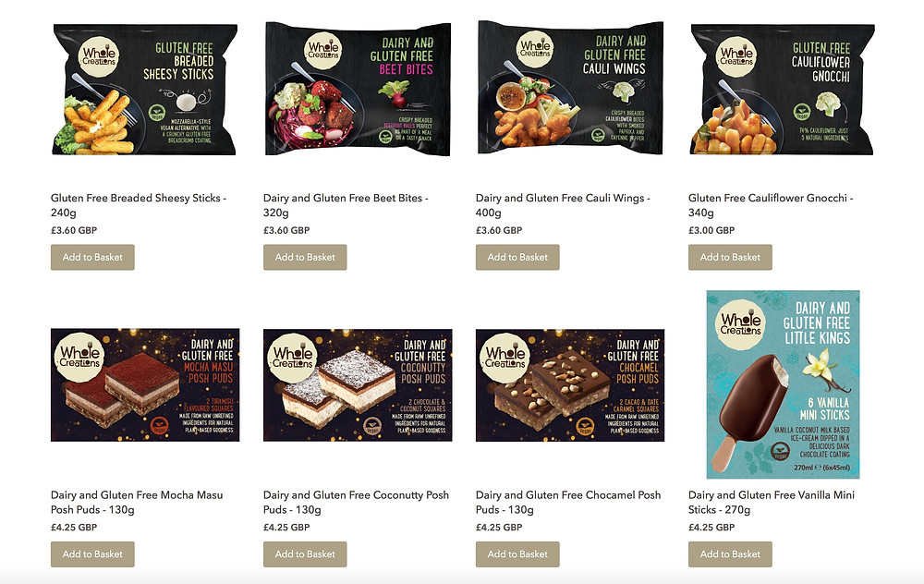
Task: View the Cauli Wings package image
Action: coord(570,88)
